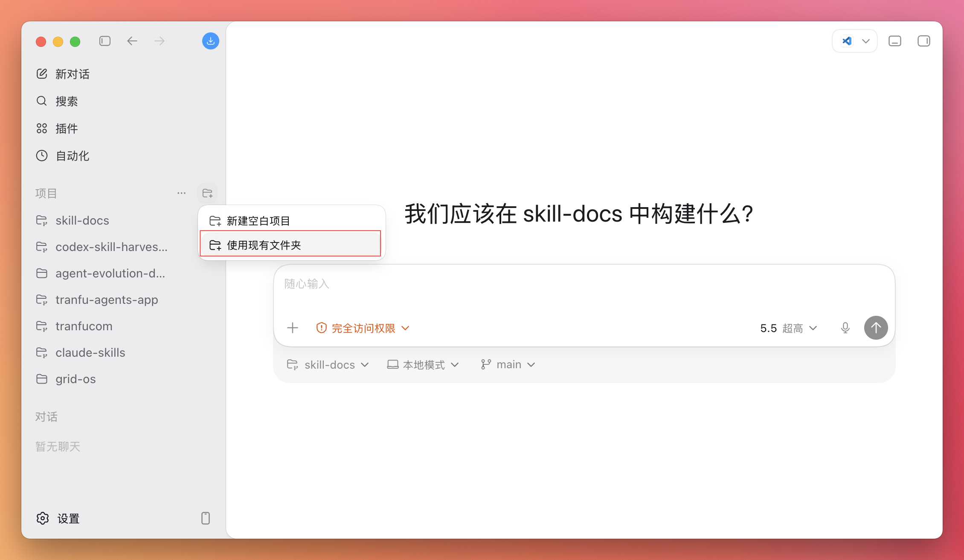
Task: Choose 新建空白项目 from the popup menu
Action: [x=292, y=221]
